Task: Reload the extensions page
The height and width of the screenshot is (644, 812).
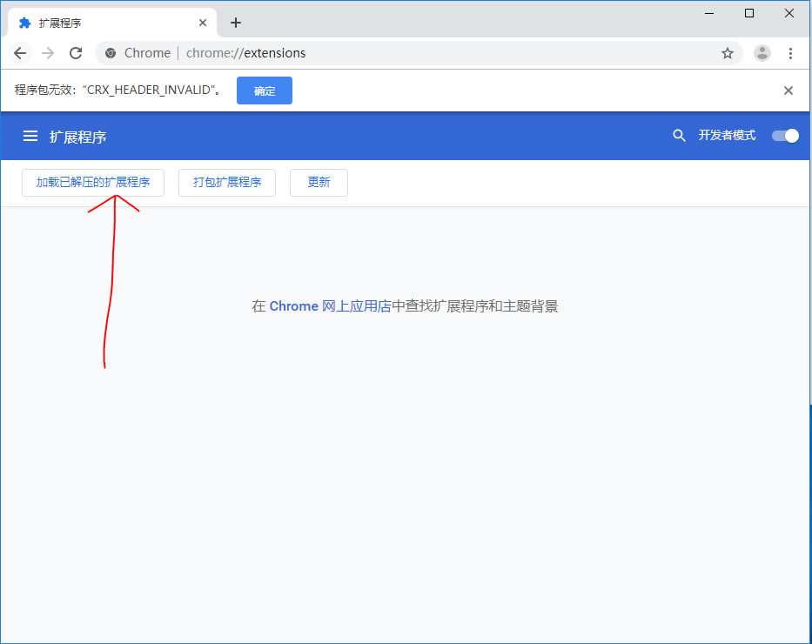Action: (76, 53)
